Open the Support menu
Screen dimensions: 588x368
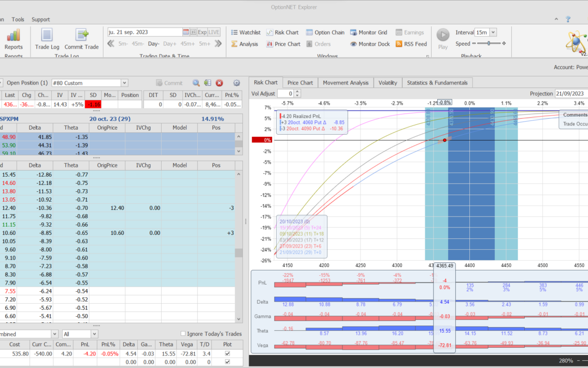pyautogui.click(x=41, y=19)
